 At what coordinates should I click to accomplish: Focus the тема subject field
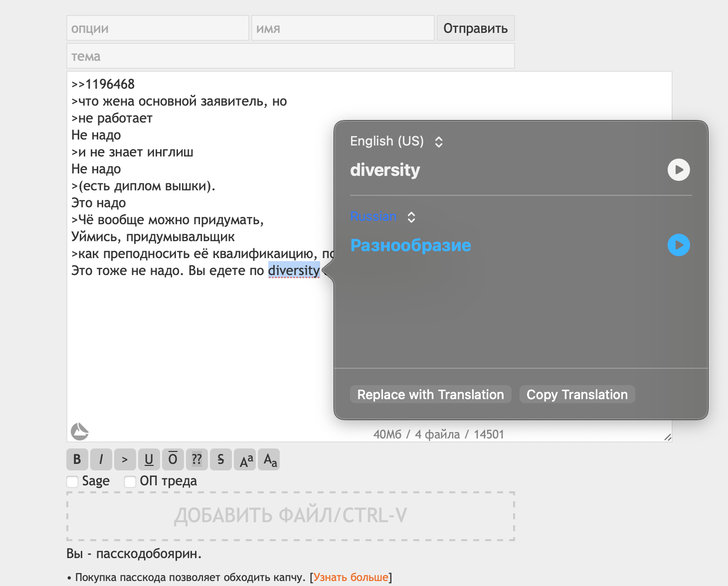tap(291, 56)
